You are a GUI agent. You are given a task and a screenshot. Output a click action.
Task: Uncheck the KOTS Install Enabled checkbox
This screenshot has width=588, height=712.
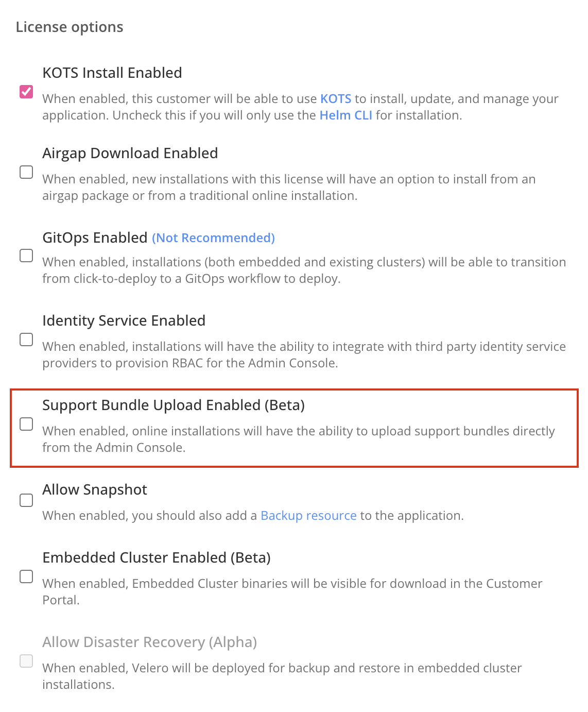[x=26, y=91]
